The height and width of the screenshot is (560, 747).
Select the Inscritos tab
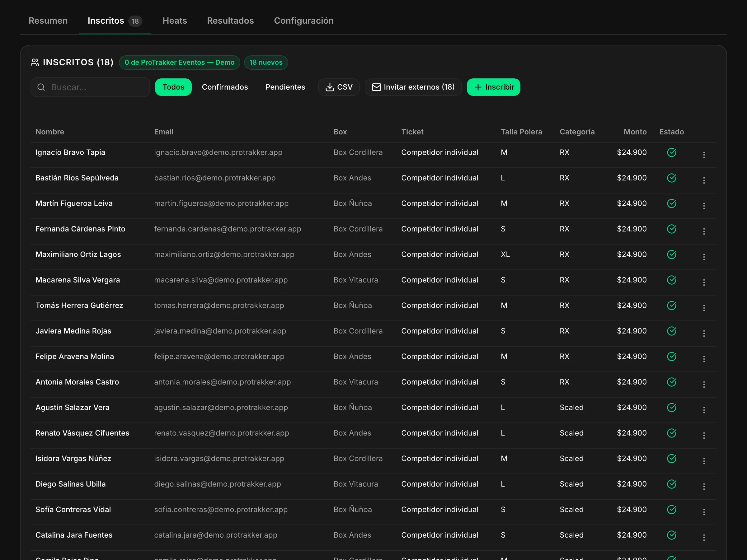115,21
